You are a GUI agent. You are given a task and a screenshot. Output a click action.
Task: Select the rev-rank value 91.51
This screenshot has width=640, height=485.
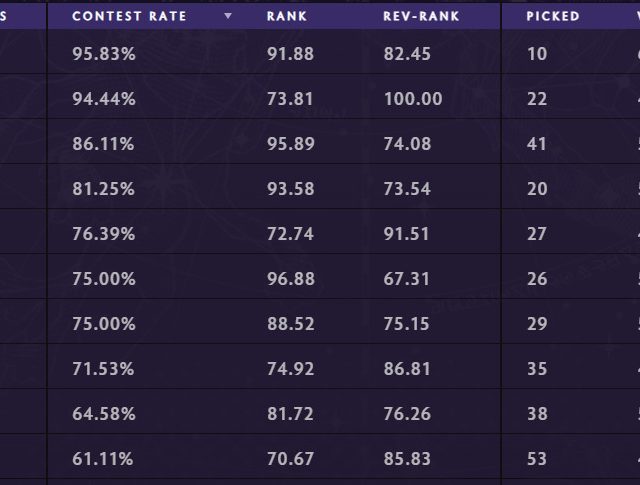[x=407, y=234]
